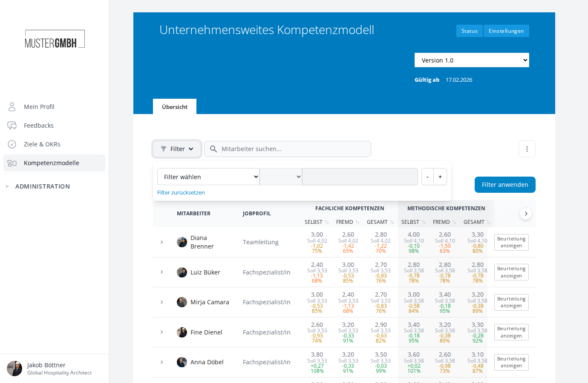Click the Feedbacks speech bubble icon
Viewport: 588px width, 383px height.
(x=12, y=126)
